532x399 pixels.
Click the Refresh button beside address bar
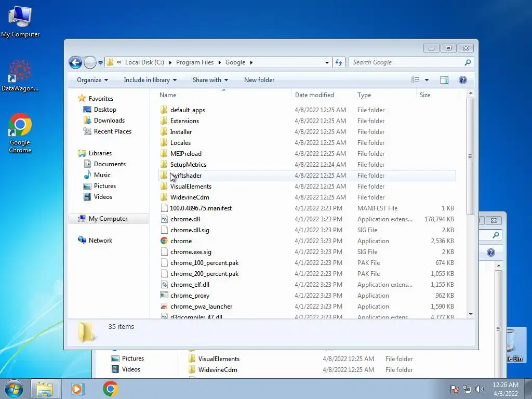(x=339, y=62)
